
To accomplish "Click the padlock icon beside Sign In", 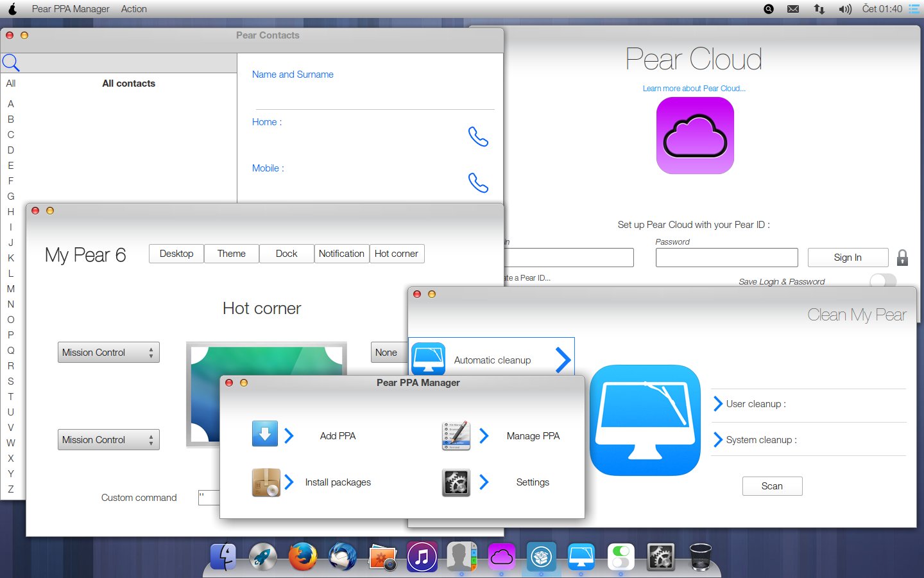I will click(902, 258).
